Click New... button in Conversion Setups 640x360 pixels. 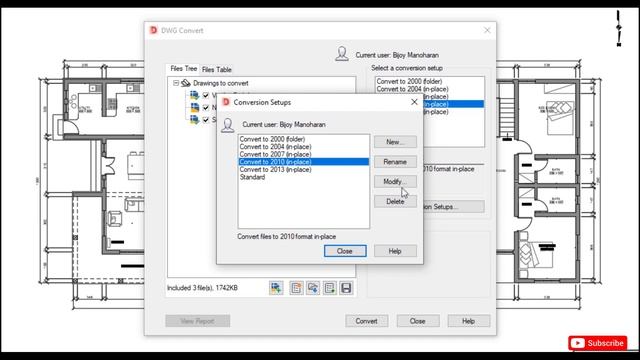coord(395,142)
